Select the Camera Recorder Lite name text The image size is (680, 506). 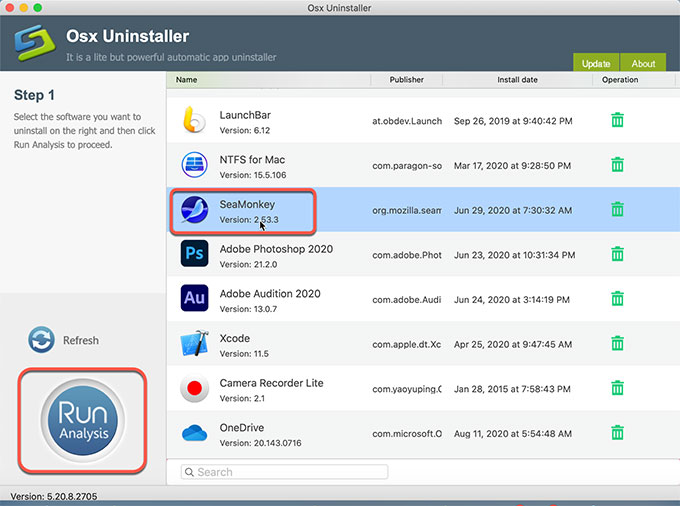click(271, 383)
